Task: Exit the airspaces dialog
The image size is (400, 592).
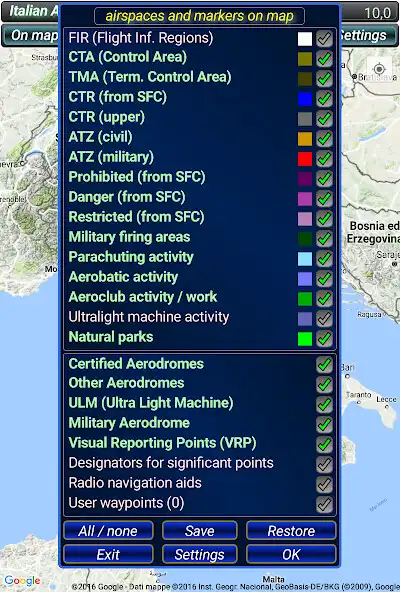Action: click(108, 554)
